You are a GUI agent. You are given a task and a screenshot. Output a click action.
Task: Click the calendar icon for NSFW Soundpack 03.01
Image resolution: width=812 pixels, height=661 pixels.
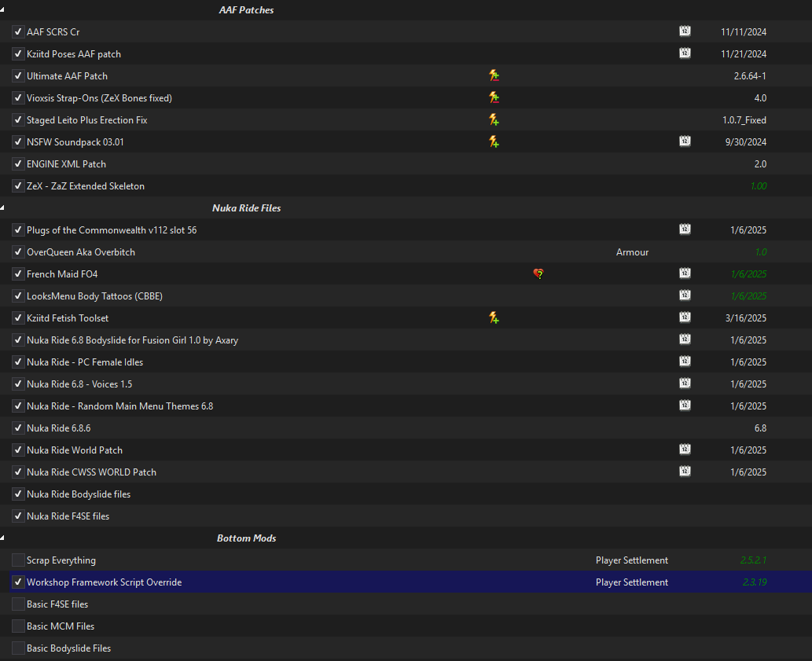pyautogui.click(x=685, y=141)
